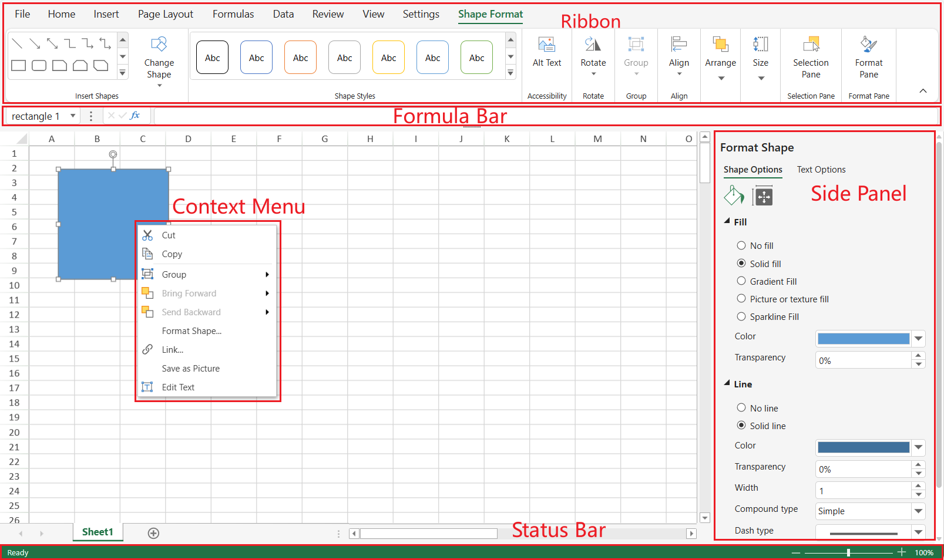Viewport: 944px width, 560px height.
Task: Click the line Width input field
Action: (862, 491)
